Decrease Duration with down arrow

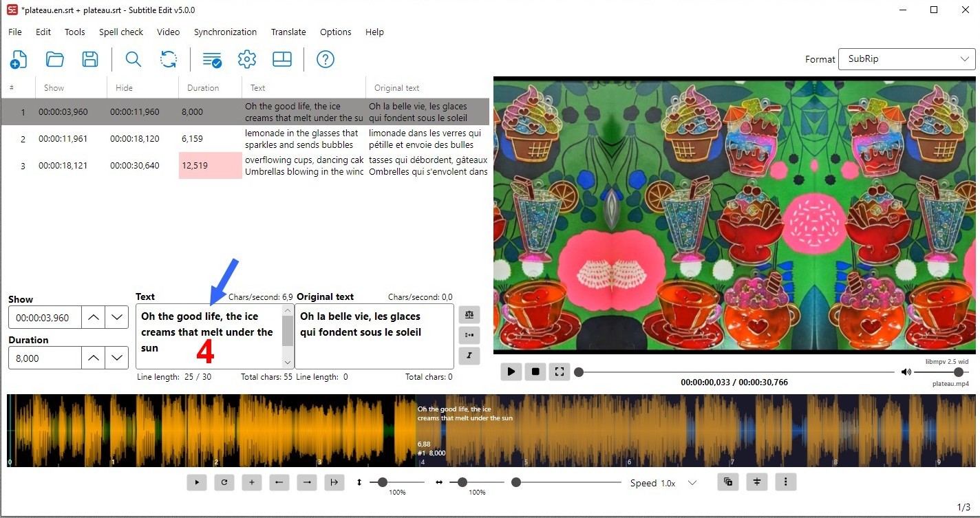[117, 358]
